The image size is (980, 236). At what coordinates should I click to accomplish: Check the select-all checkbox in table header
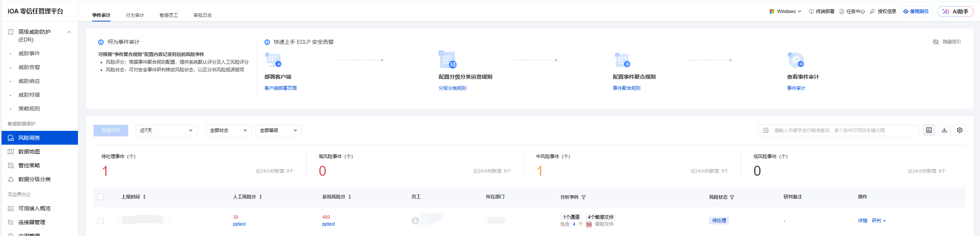101,197
